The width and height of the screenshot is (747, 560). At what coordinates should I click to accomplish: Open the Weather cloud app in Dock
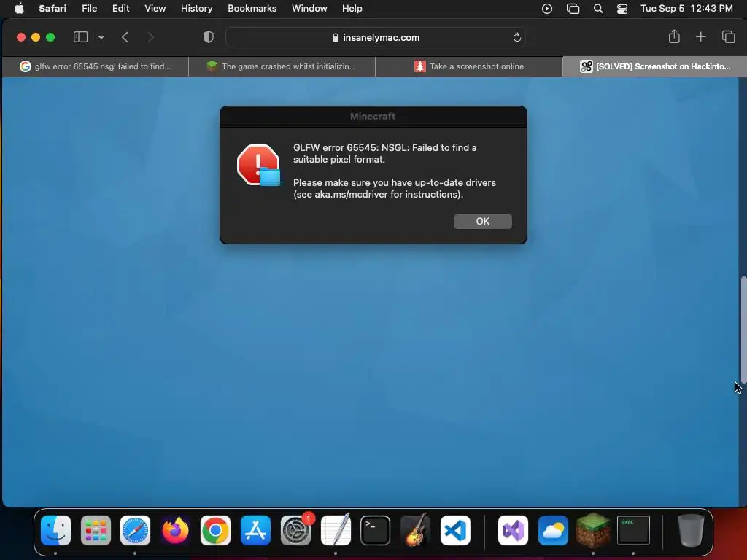(x=553, y=530)
